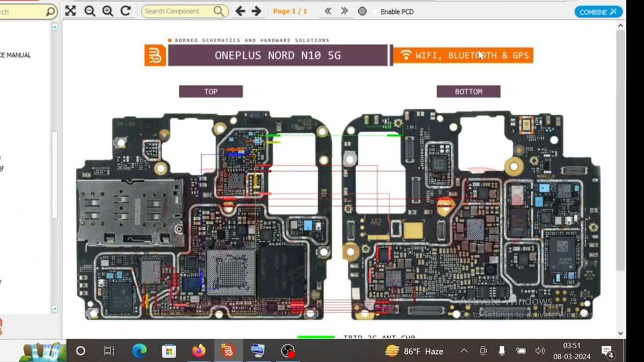
Task: Click the SIM card tray on the top board
Action: 131,212
